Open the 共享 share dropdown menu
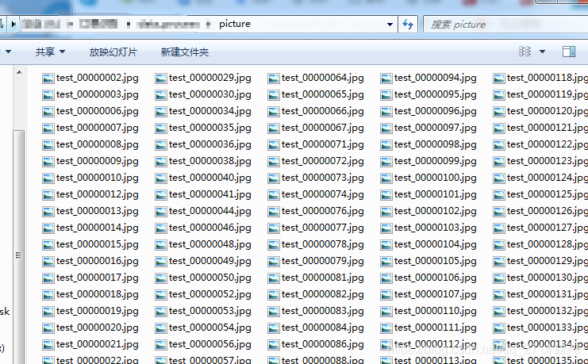 (50, 52)
